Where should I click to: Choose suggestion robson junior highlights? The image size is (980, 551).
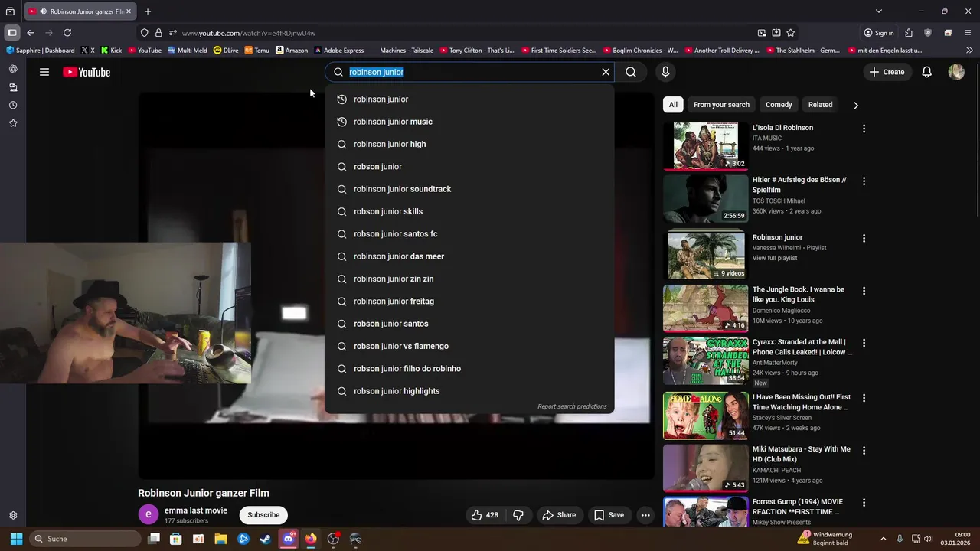tap(469, 391)
